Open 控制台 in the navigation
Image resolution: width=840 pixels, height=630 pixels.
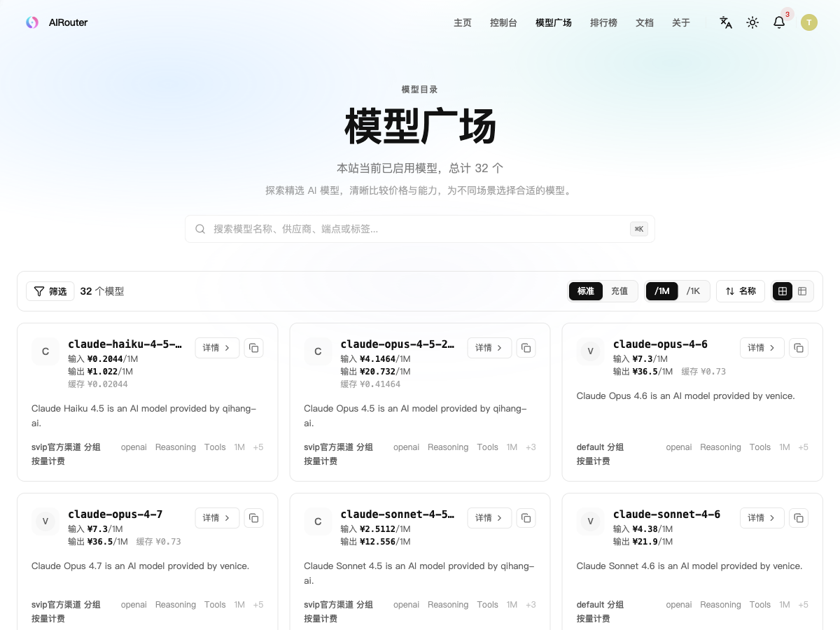pyautogui.click(x=503, y=23)
